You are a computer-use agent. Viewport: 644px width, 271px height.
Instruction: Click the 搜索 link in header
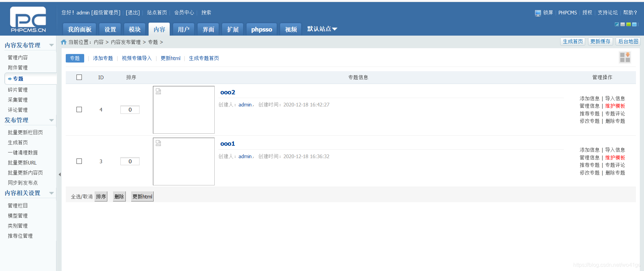(206, 12)
